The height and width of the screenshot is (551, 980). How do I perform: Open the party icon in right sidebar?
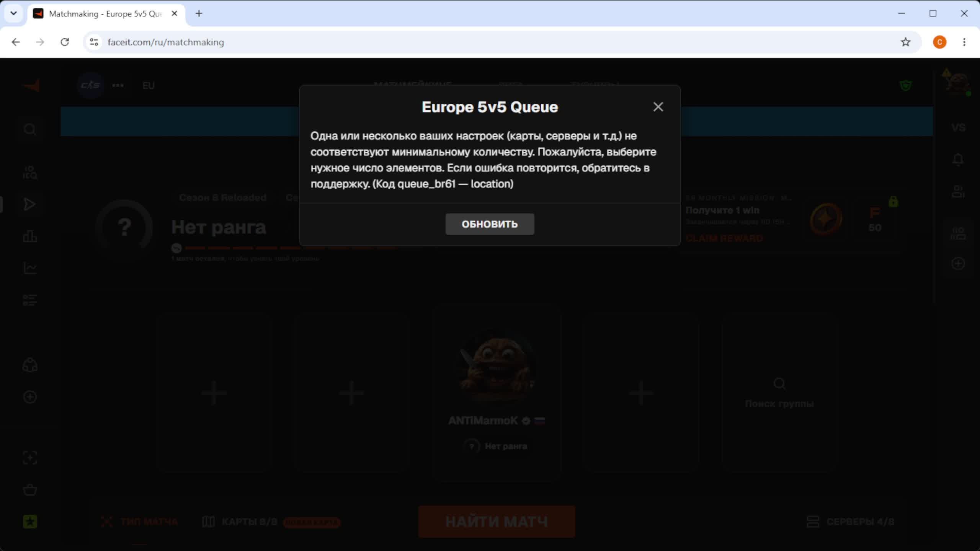point(958,233)
